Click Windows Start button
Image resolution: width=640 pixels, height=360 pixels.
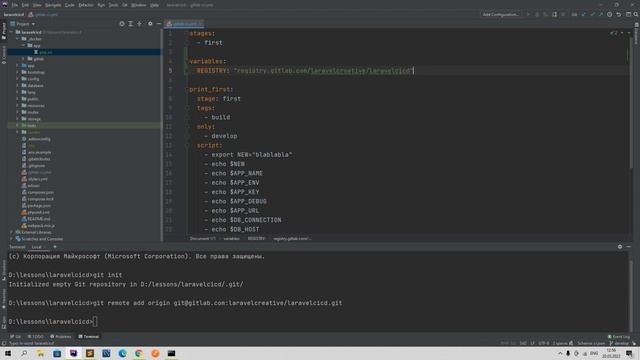[x=8, y=353]
